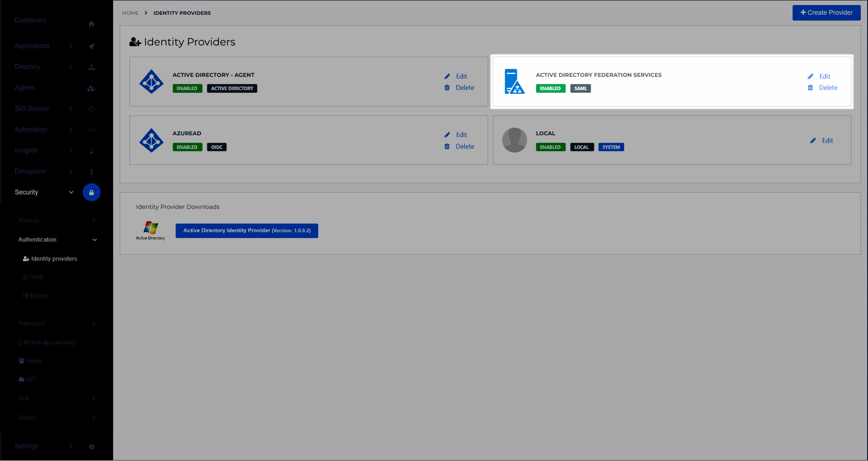Expand the Report submenu chevron
The height and width of the screenshot is (461, 868).
[x=94, y=418]
